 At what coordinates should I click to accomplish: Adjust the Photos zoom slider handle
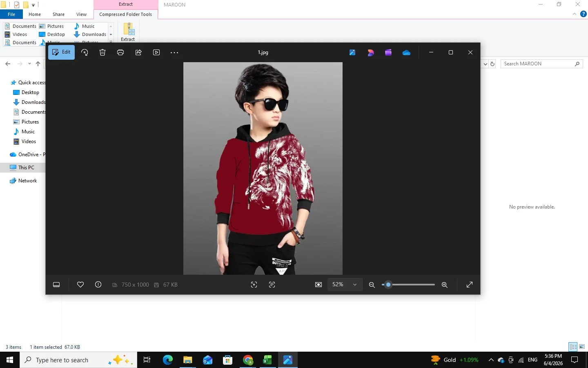point(388,285)
